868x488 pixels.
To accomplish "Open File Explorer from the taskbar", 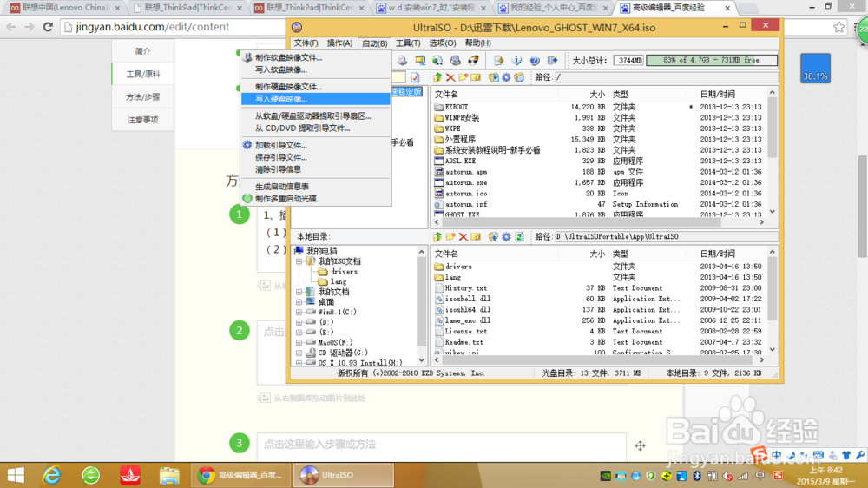I will point(169,475).
